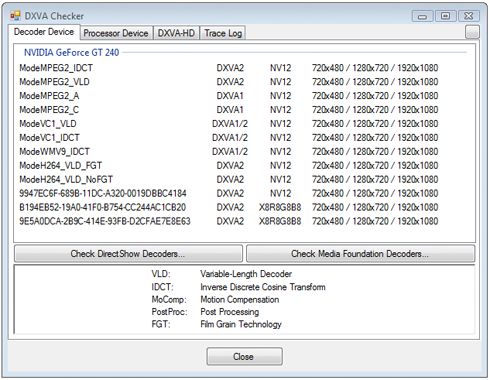Select the ModeH264_VLD_NoFGT row
490x380 pixels.
pos(229,180)
